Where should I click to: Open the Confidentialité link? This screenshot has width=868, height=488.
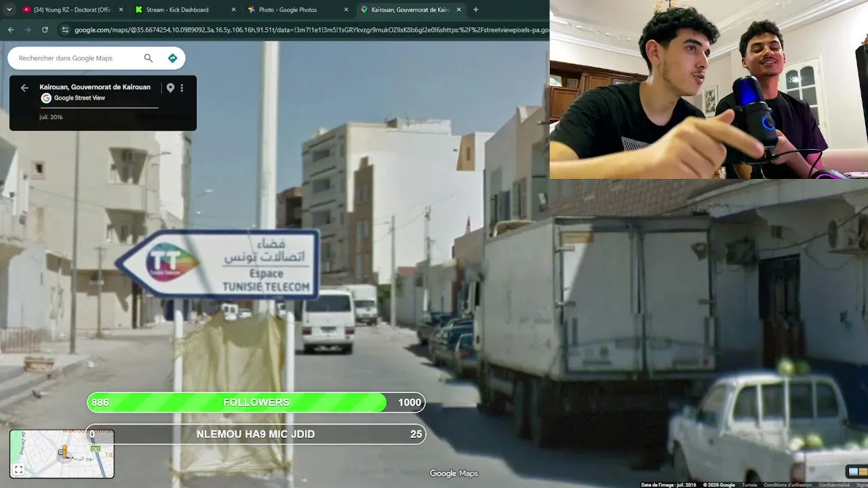coord(834,485)
